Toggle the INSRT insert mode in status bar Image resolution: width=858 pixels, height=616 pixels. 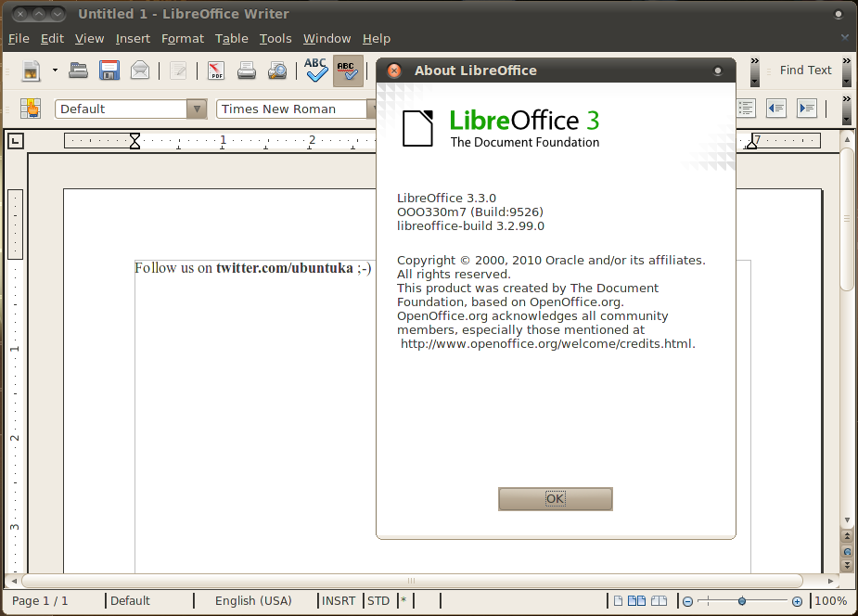(339, 601)
